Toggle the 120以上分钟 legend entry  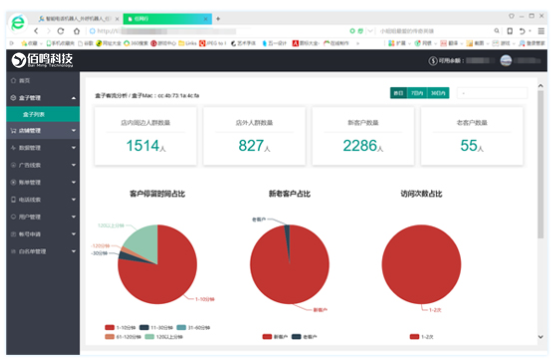(x=164, y=337)
